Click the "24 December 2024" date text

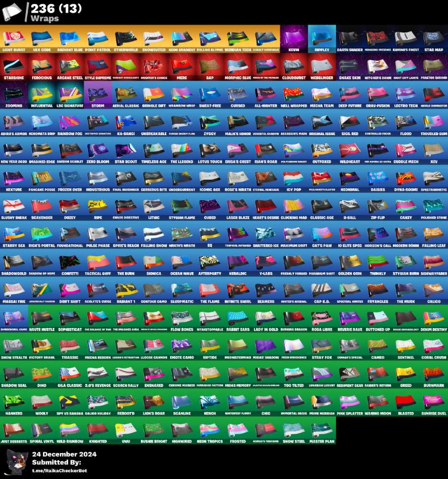click(x=64, y=454)
